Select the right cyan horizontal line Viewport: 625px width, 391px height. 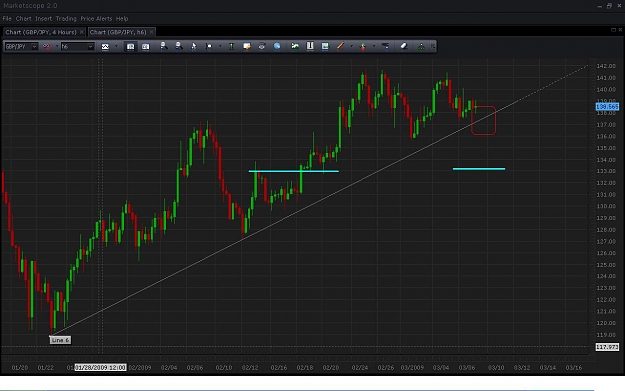(479, 169)
